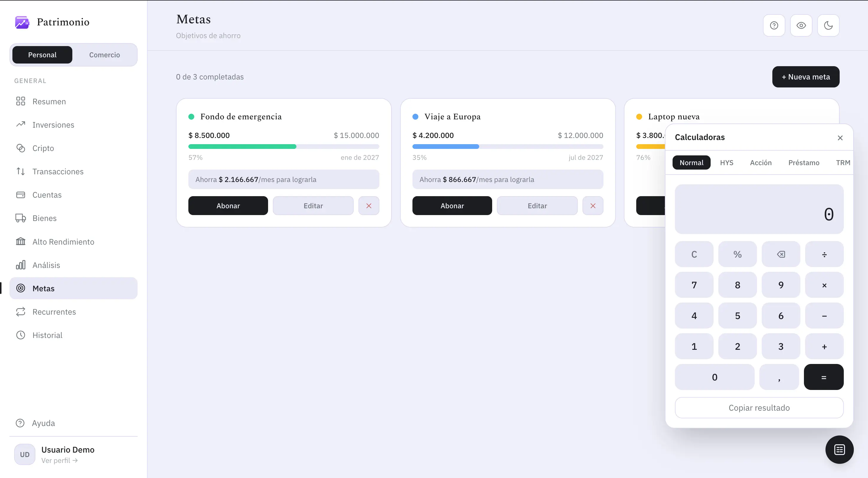This screenshot has width=868, height=478.
Task: Open the Cripto section
Action: point(74,148)
